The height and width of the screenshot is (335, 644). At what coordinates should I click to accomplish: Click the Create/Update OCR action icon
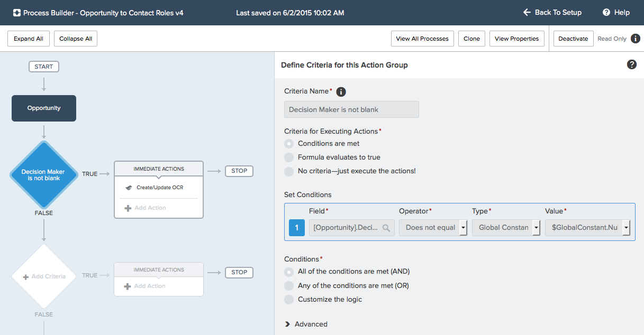click(129, 188)
